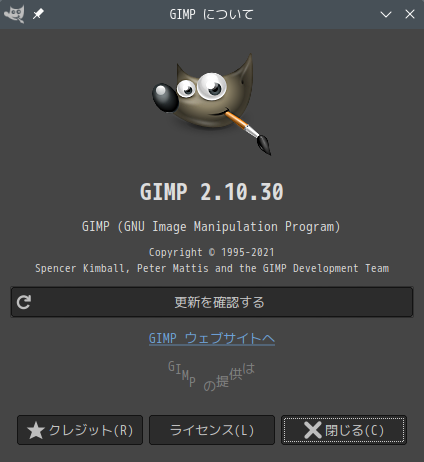This screenshot has width=424, height=462.
Task: Open the GIMP ウェブサイトへ link
Action: click(212, 338)
